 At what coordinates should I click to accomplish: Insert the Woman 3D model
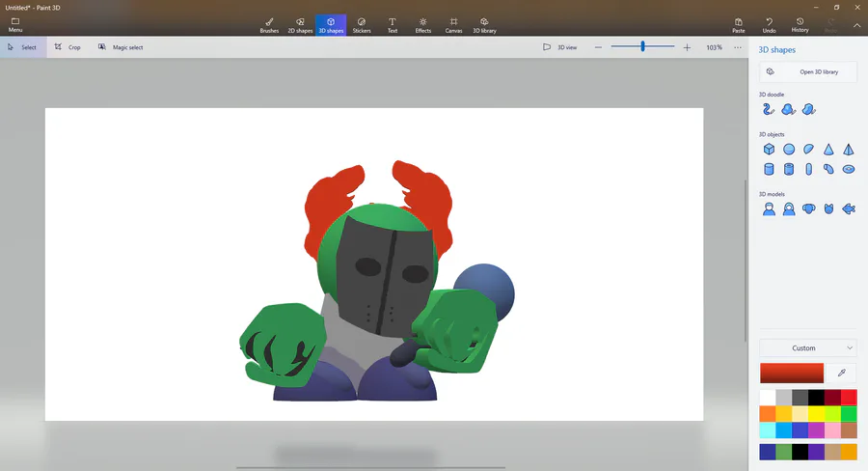click(x=789, y=208)
